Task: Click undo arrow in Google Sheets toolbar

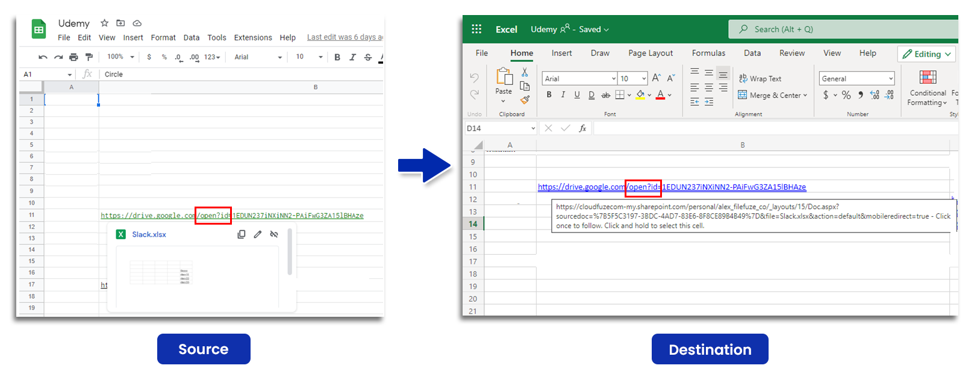Action: (43, 57)
